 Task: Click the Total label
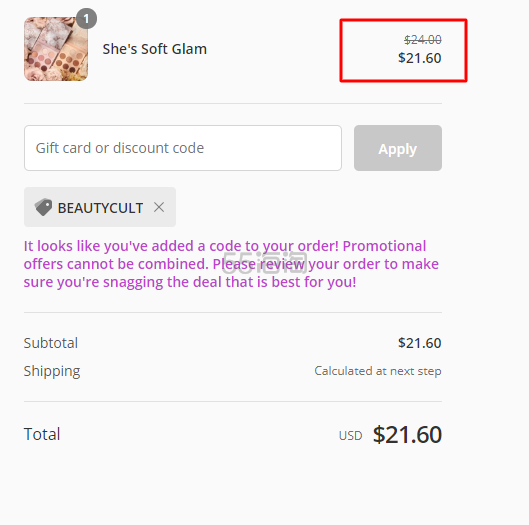tap(42, 434)
